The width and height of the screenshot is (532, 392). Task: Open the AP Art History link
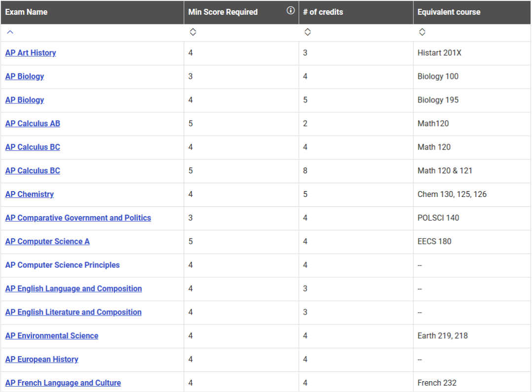coord(31,53)
